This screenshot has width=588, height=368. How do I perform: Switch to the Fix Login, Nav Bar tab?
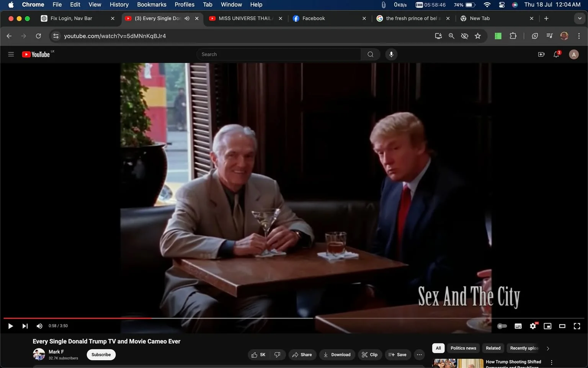[x=78, y=18]
